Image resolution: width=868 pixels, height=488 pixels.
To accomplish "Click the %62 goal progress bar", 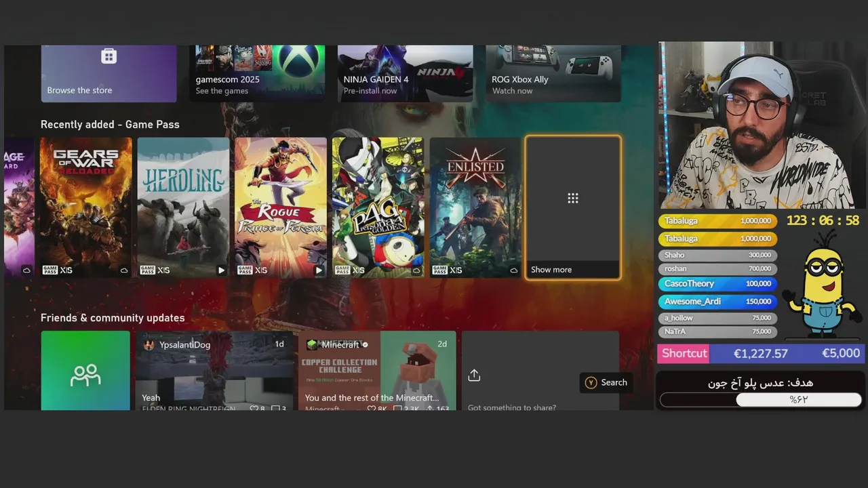I will (760, 400).
